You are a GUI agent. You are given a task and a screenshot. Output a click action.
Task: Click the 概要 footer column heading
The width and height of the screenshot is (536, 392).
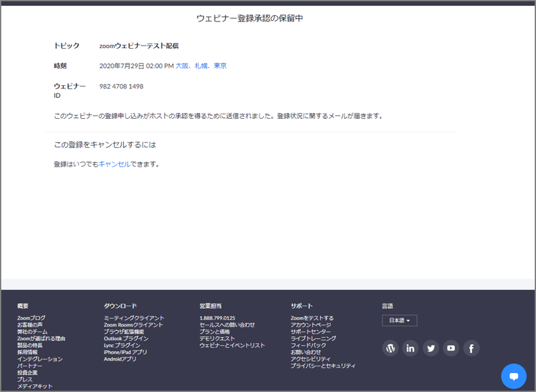pos(23,306)
